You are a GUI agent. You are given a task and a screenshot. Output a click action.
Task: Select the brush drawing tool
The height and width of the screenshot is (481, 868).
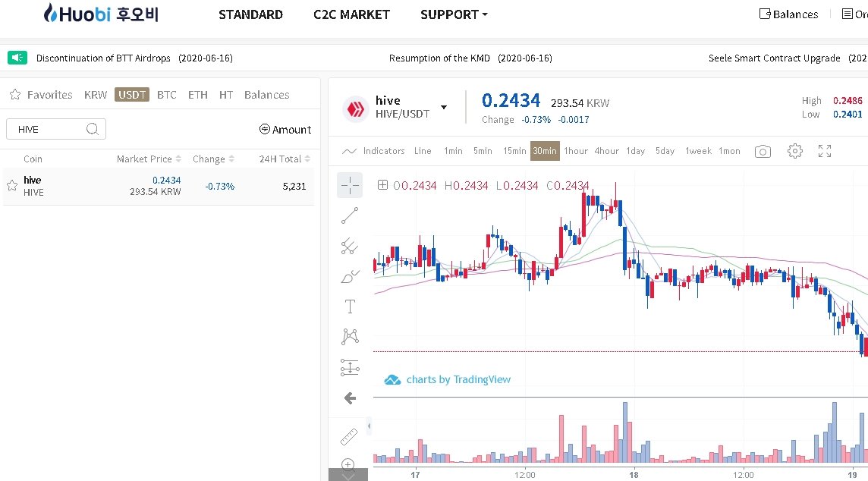coord(350,276)
